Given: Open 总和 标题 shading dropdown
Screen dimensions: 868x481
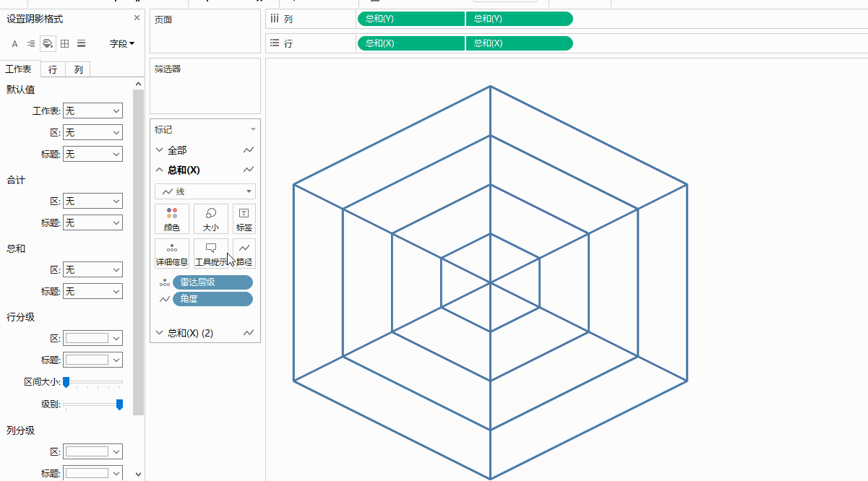Looking at the screenshot, I should [x=93, y=291].
